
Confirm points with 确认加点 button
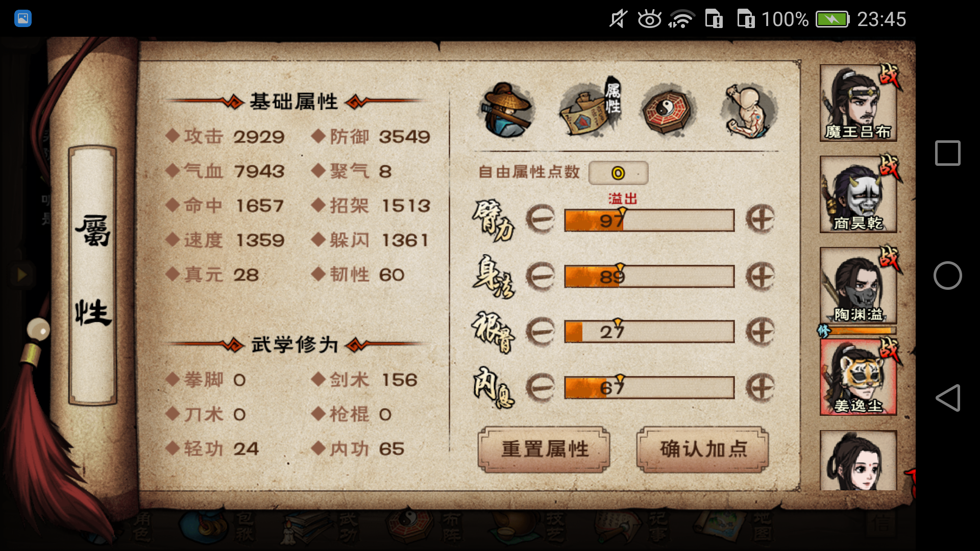pos(703,449)
